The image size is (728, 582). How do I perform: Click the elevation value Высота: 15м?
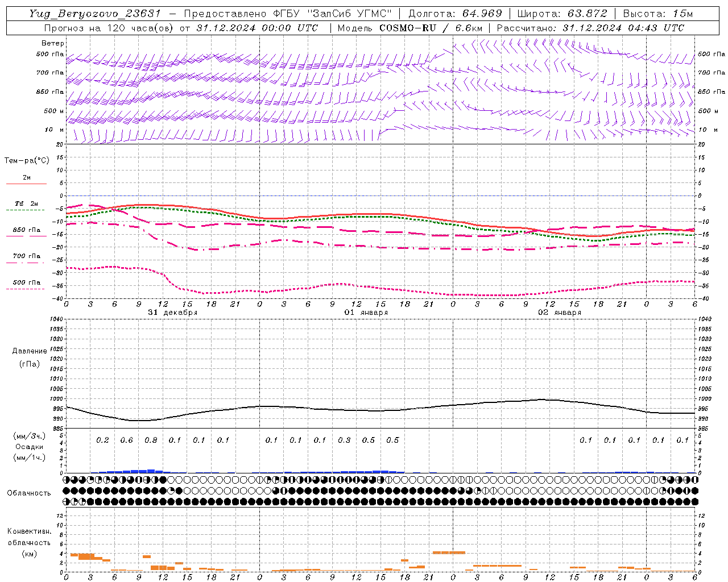click(657, 14)
